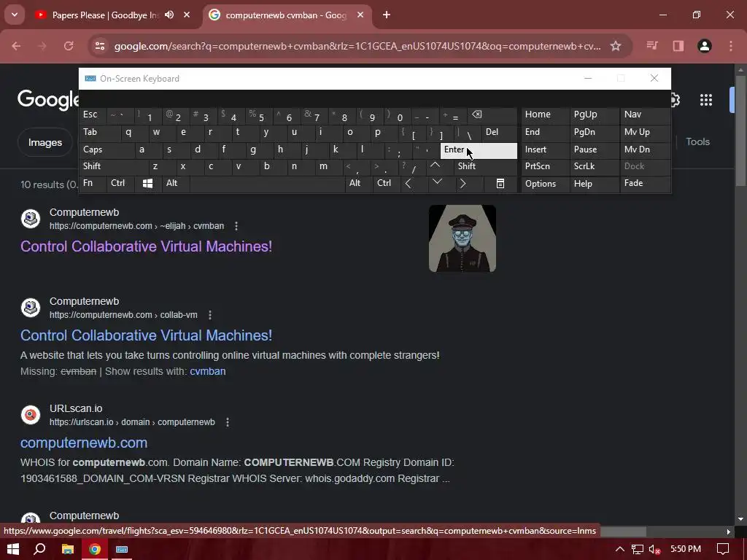Toggle the ScrLk key on On-Screen Keyboard

(594, 166)
